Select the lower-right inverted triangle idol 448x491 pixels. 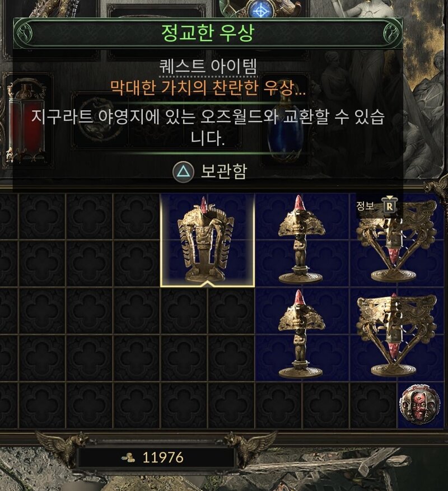tap(396, 334)
